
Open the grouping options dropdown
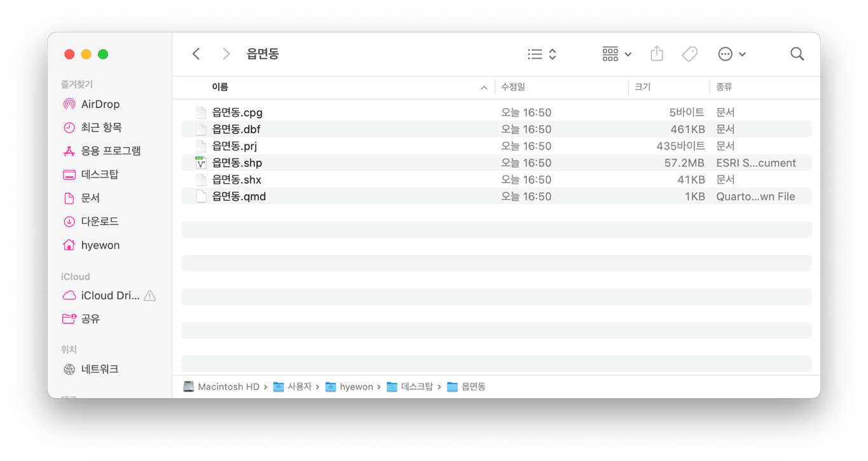click(616, 54)
